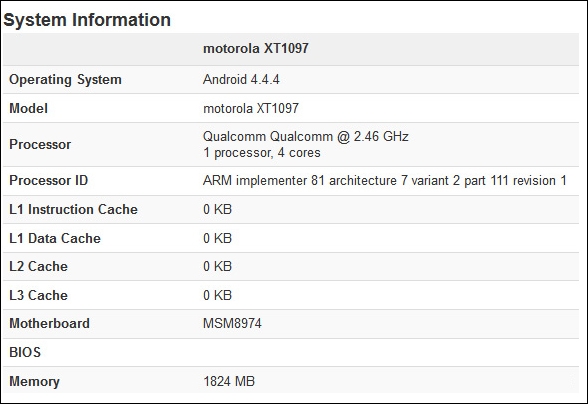Click the System Information heading
The width and height of the screenshot is (588, 404).
(x=87, y=20)
